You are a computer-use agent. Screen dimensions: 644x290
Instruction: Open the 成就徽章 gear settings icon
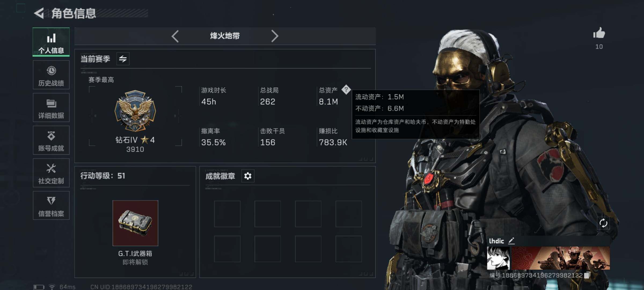point(248,176)
